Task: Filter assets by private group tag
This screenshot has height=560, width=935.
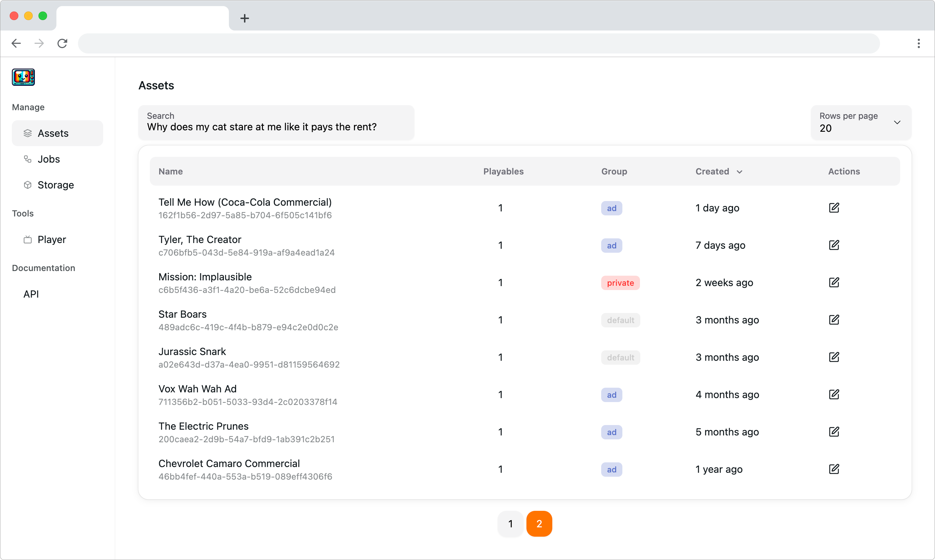Action: 620,282
